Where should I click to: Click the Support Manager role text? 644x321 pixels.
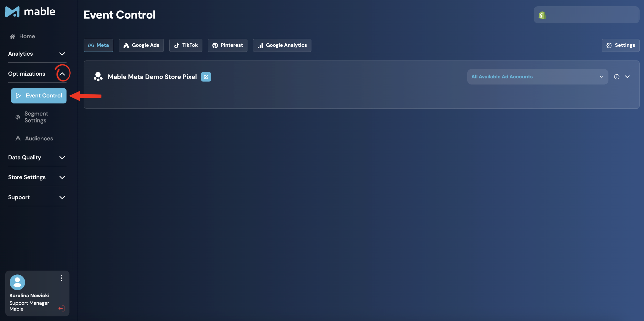tap(29, 303)
